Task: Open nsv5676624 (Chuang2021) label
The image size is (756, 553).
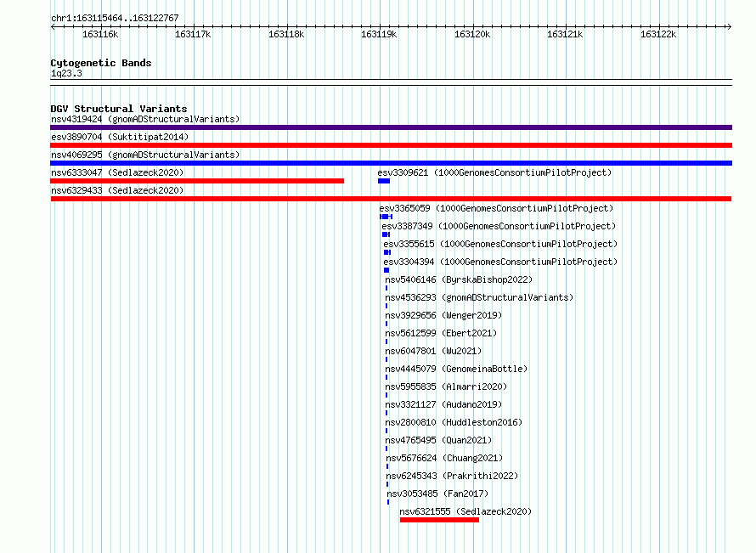Action: pos(444,458)
